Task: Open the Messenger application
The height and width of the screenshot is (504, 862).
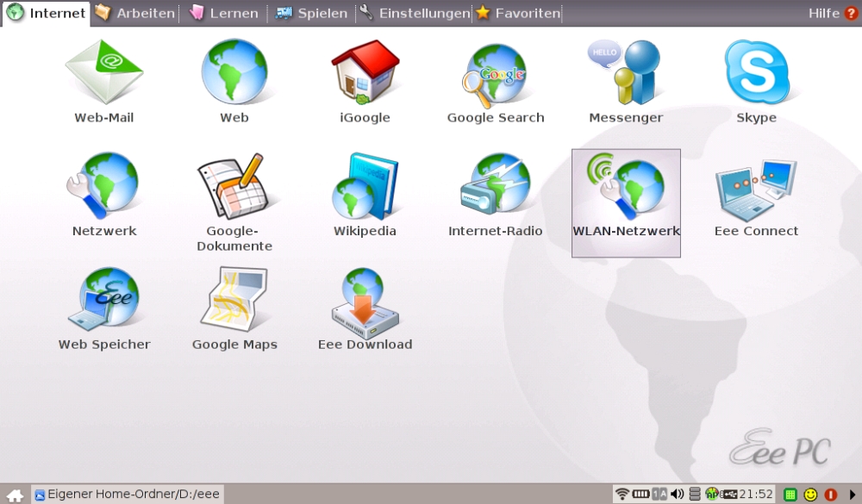Action: [x=624, y=72]
